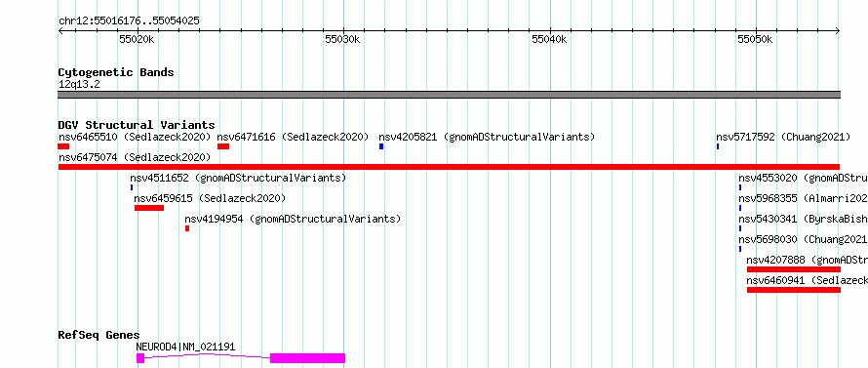Select the Cytogenetic Bands track title
This screenshot has height=368, width=868.
pos(116,72)
